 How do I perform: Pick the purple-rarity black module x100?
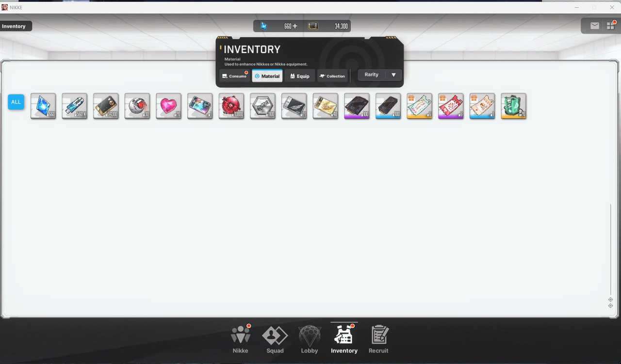pyautogui.click(x=357, y=106)
